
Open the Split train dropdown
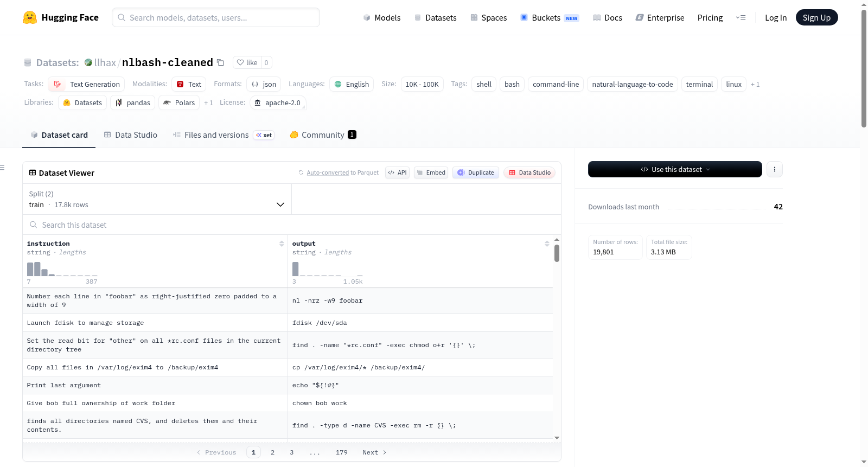[x=157, y=199]
